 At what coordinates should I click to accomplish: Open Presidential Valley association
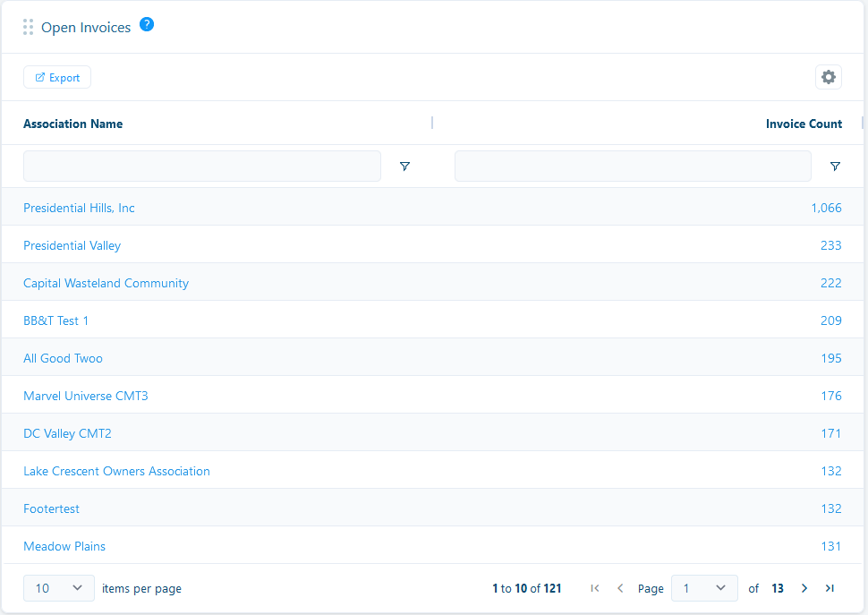click(x=72, y=245)
